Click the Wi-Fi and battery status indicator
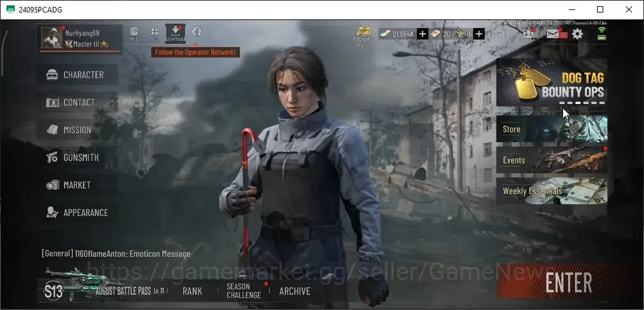Image resolution: width=644 pixels, height=310 pixels. (602, 34)
